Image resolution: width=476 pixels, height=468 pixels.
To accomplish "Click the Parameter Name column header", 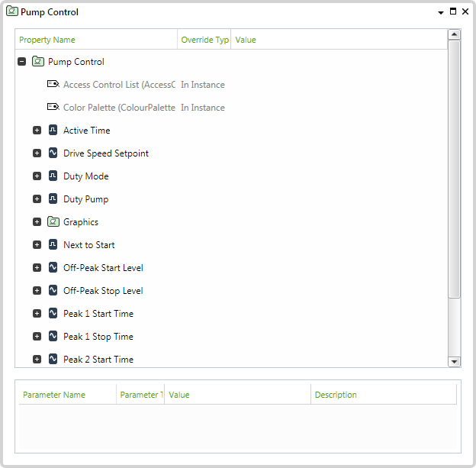I will pos(54,395).
